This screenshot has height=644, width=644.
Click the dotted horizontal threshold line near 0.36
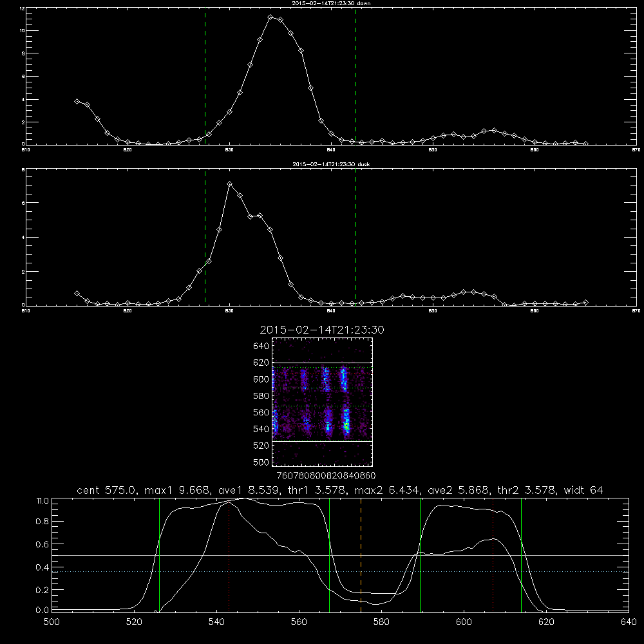pos(340,571)
